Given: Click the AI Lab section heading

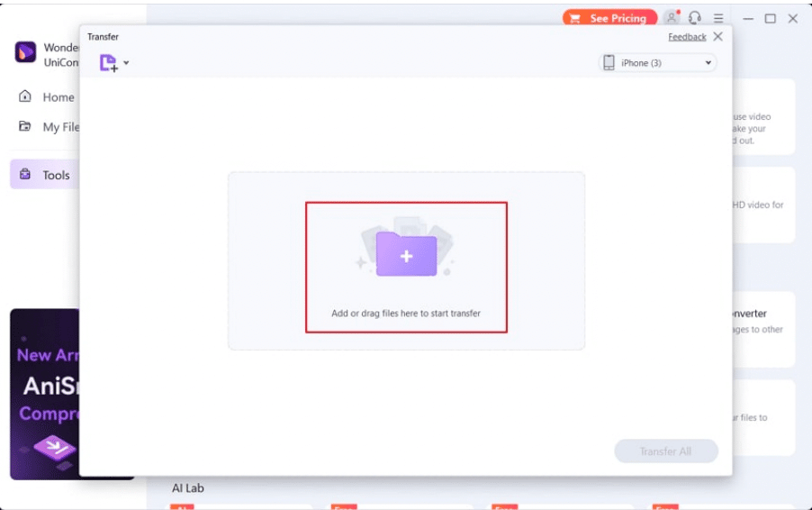Looking at the screenshot, I should tap(187, 487).
